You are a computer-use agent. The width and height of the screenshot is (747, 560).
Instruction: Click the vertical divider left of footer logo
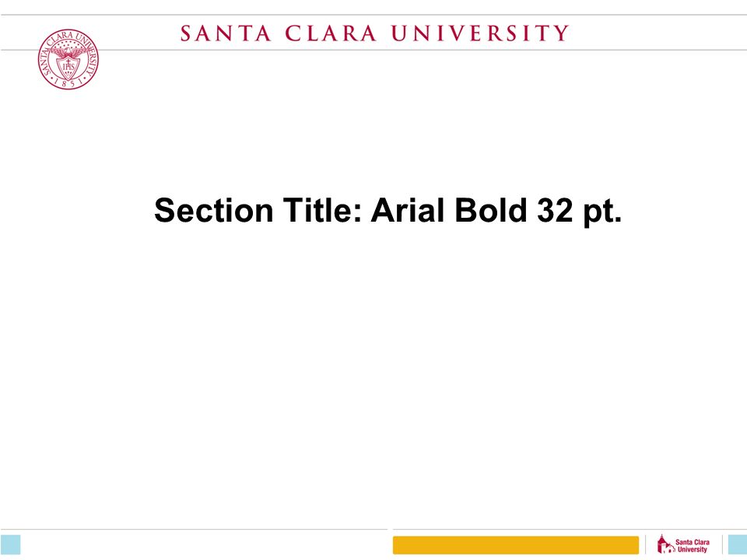[646, 544]
